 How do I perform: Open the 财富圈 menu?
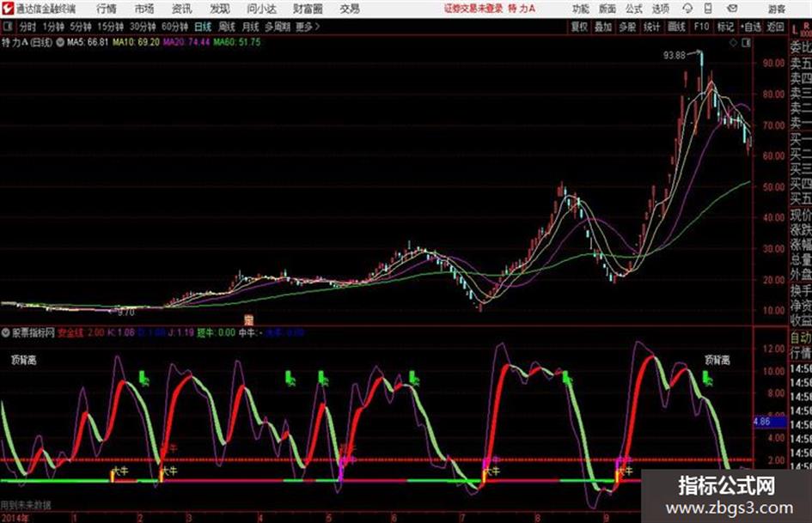pos(308,9)
